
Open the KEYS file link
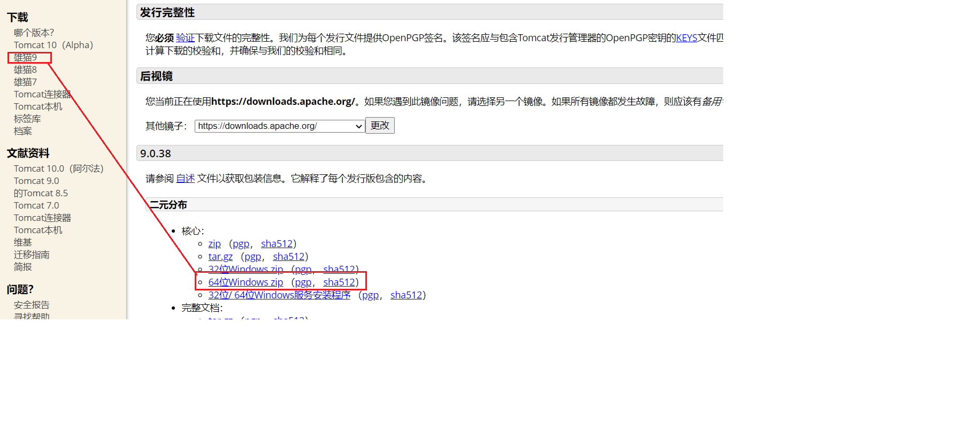coord(686,38)
